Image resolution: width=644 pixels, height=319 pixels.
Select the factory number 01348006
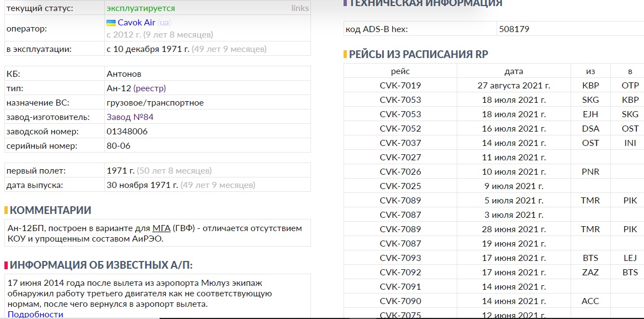point(127,132)
